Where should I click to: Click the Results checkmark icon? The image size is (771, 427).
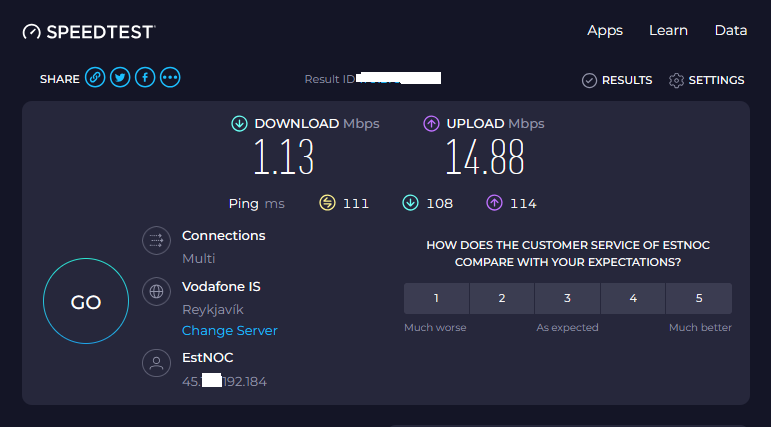pyautogui.click(x=589, y=80)
